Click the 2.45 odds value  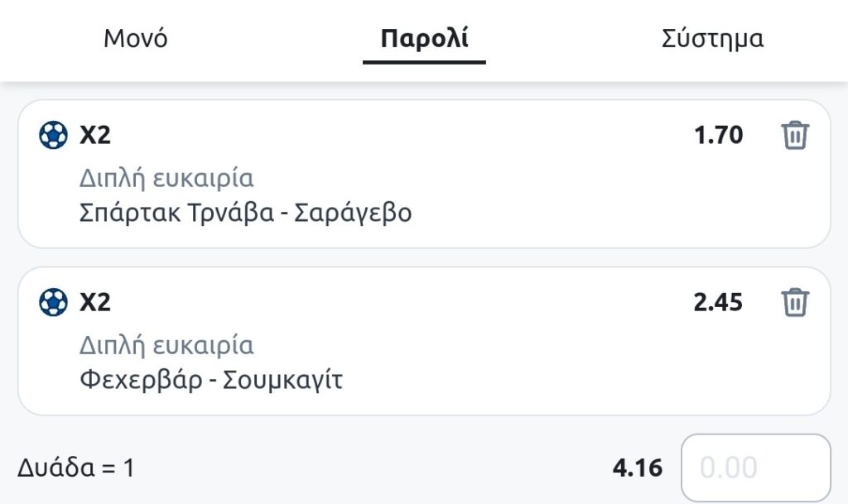(x=718, y=302)
